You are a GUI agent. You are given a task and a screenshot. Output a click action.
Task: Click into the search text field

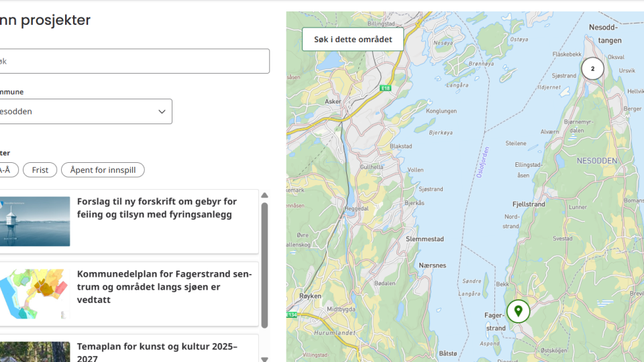pyautogui.click(x=134, y=61)
